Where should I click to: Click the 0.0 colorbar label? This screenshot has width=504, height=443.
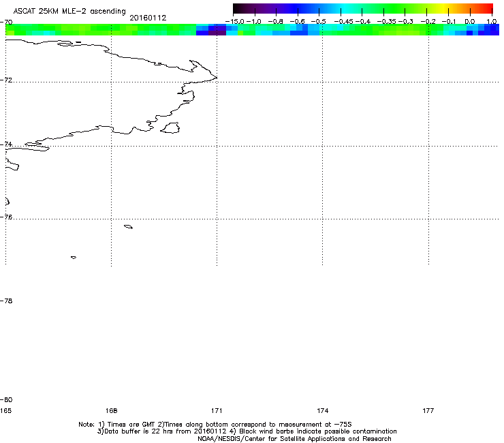click(470, 22)
